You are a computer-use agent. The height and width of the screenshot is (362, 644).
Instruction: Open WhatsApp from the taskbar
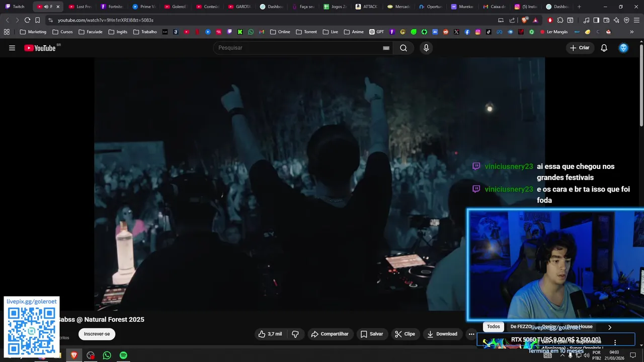[107, 355]
